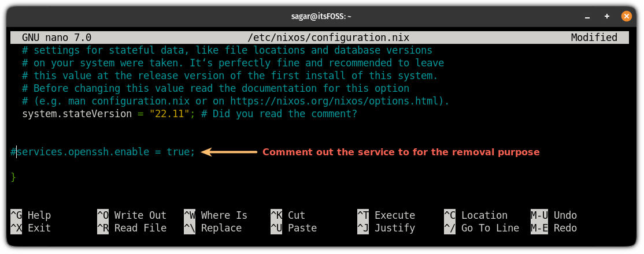Select the ^K Cut shortcut
The width and height of the screenshot is (644, 254).
[288, 215]
